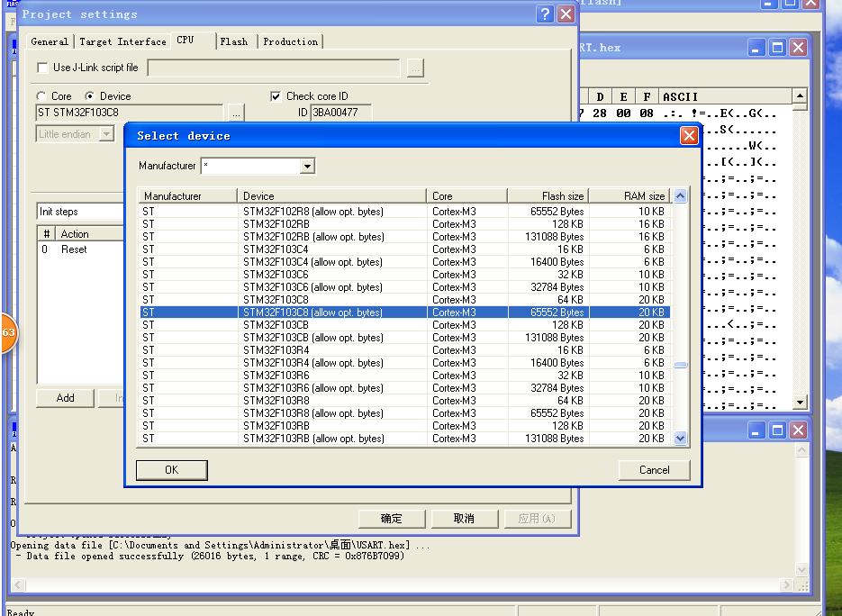
Task: Click the J-Link script file path field
Action: pyautogui.click(x=274, y=68)
